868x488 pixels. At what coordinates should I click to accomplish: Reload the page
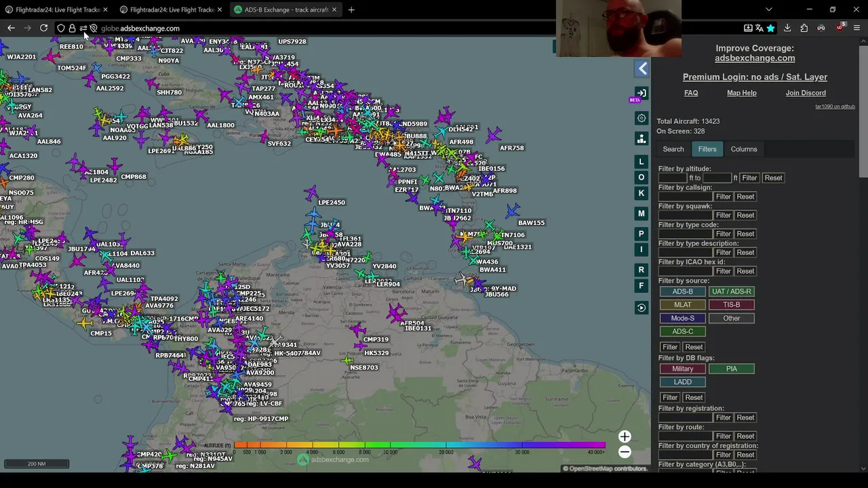click(x=43, y=28)
